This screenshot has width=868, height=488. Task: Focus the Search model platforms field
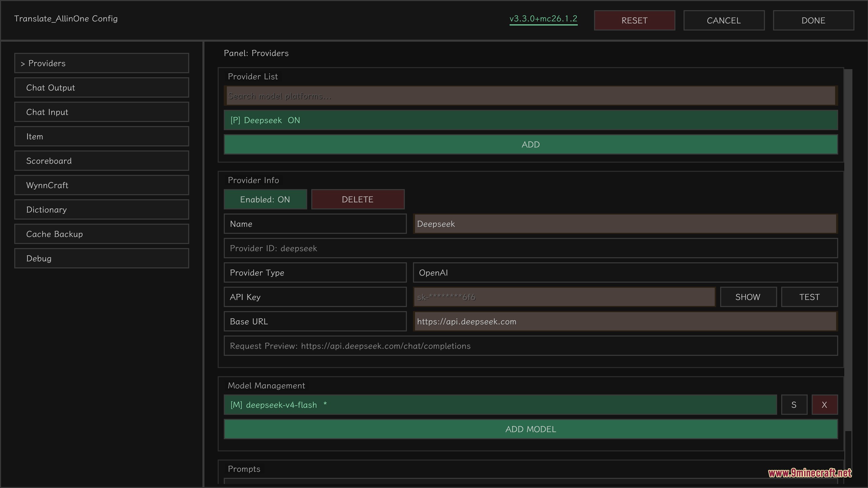pyautogui.click(x=531, y=96)
